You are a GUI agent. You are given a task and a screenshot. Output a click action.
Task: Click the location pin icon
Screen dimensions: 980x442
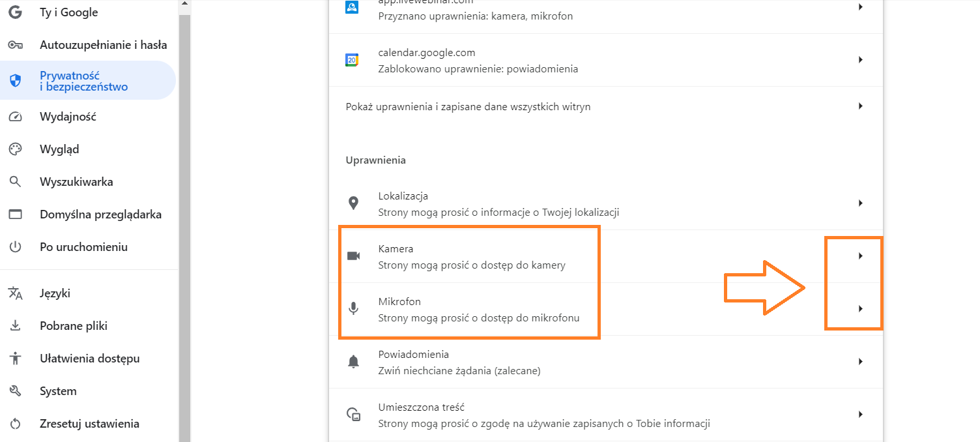click(x=353, y=203)
